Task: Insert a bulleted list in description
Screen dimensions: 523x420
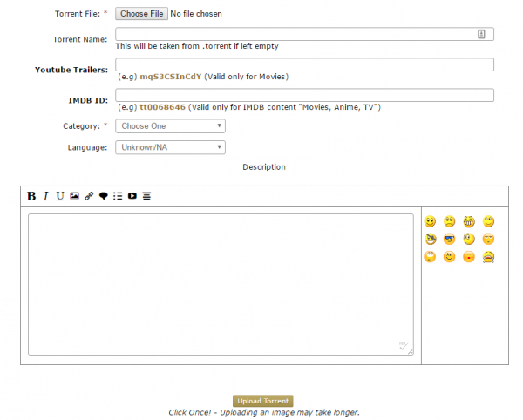Action: 118,196
